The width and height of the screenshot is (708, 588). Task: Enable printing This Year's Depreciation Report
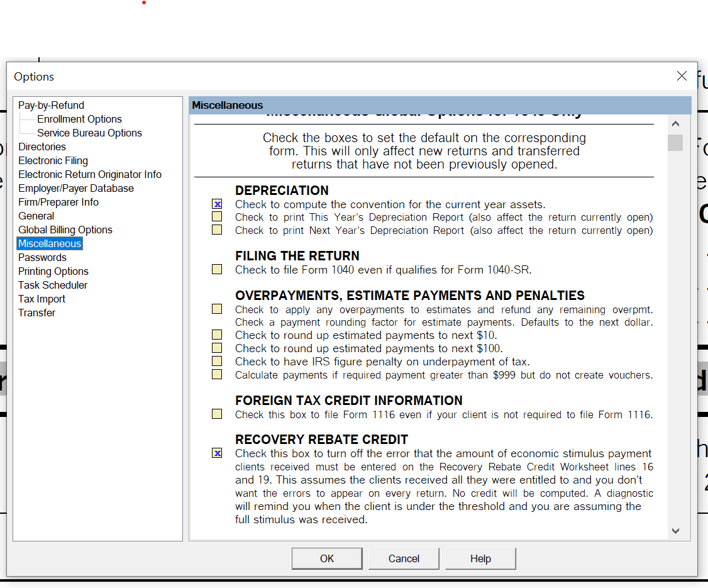click(x=216, y=217)
